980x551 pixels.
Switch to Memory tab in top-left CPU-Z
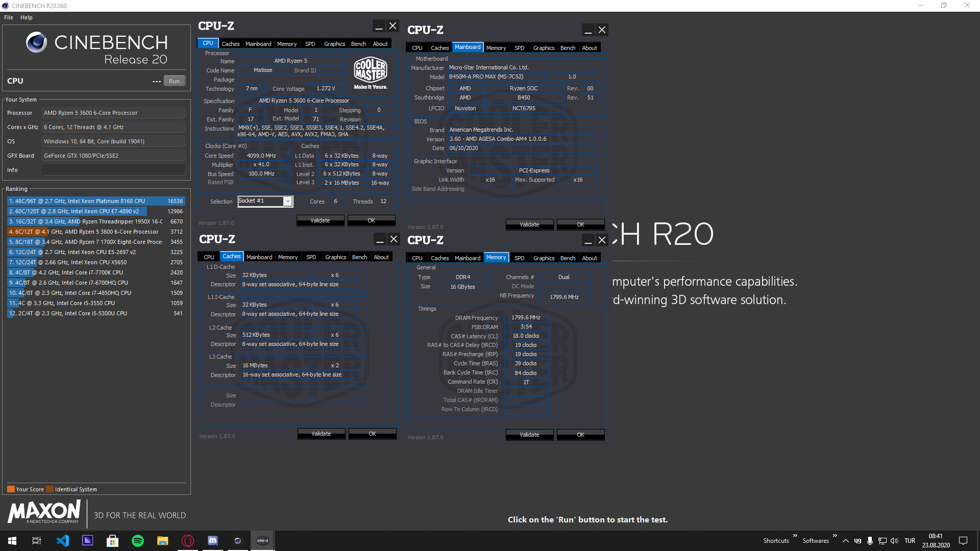pos(287,44)
